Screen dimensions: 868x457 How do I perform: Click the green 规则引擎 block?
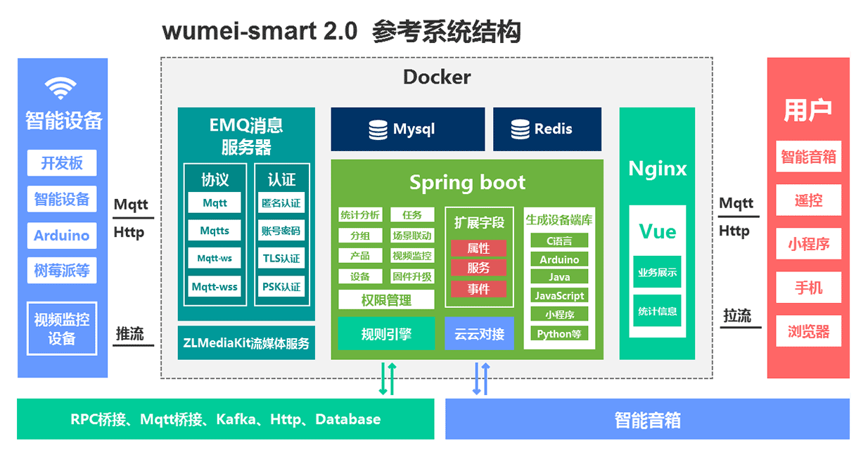pyautogui.click(x=386, y=334)
